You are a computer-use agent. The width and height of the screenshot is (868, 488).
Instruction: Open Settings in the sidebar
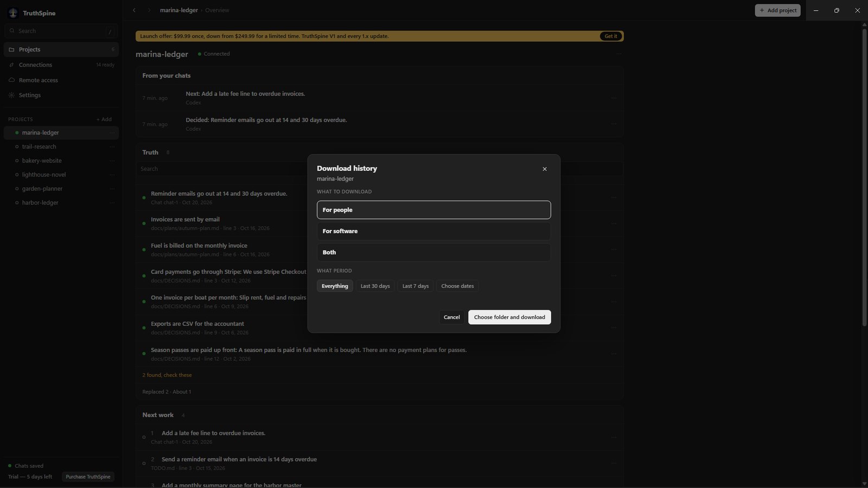[61, 95]
